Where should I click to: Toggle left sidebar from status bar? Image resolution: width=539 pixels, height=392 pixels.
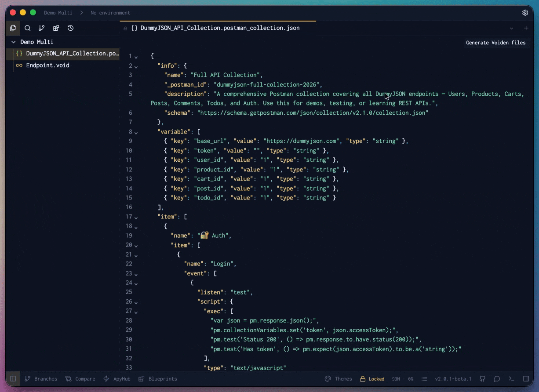click(x=13, y=379)
